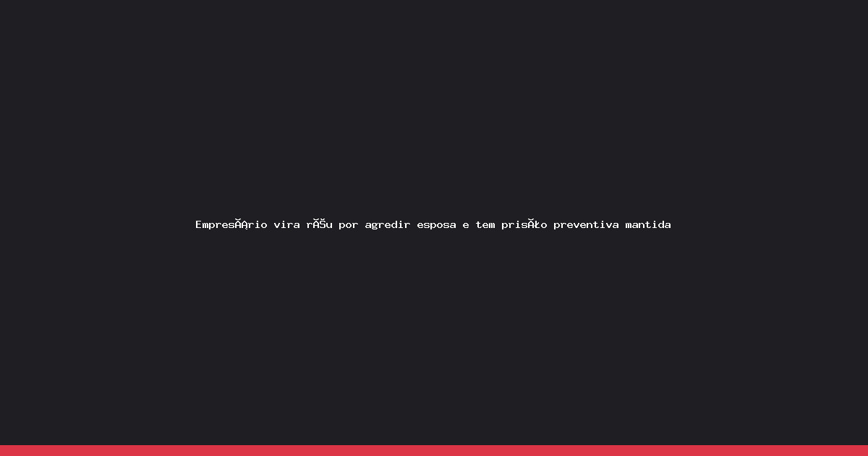Click the word "vira" in the headline
868x456 pixels.
coord(286,224)
